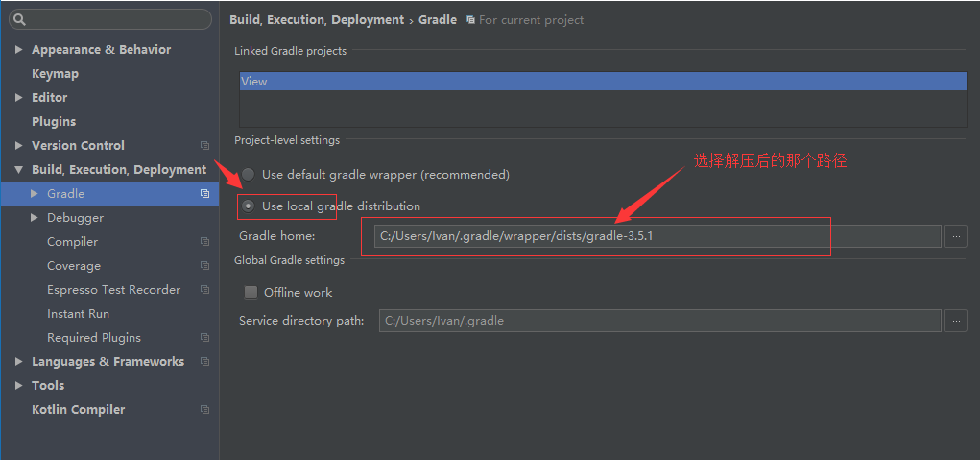Expand Appearance & Behavior section
Image resolution: width=980 pixels, height=460 pixels.
(x=19, y=49)
